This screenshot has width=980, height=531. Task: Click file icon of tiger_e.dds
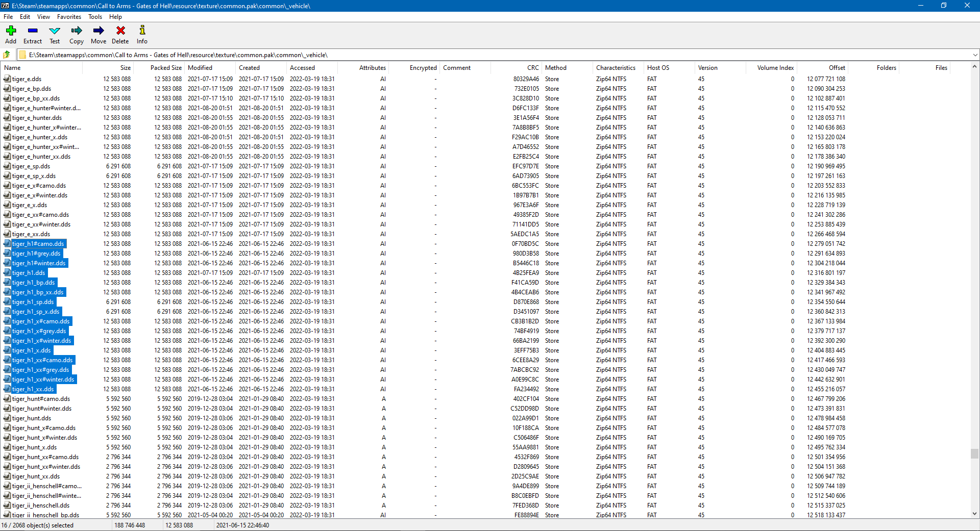pyautogui.click(x=7, y=79)
